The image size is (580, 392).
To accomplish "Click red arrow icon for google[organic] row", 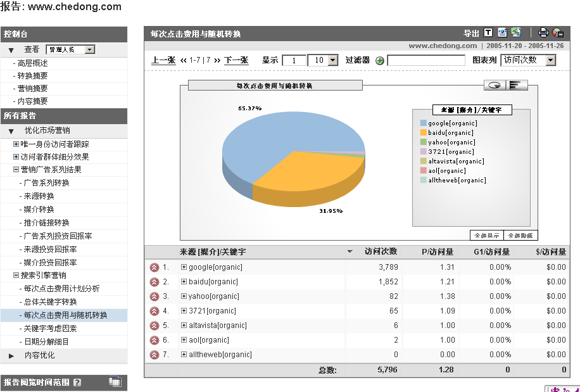I will click(154, 267).
